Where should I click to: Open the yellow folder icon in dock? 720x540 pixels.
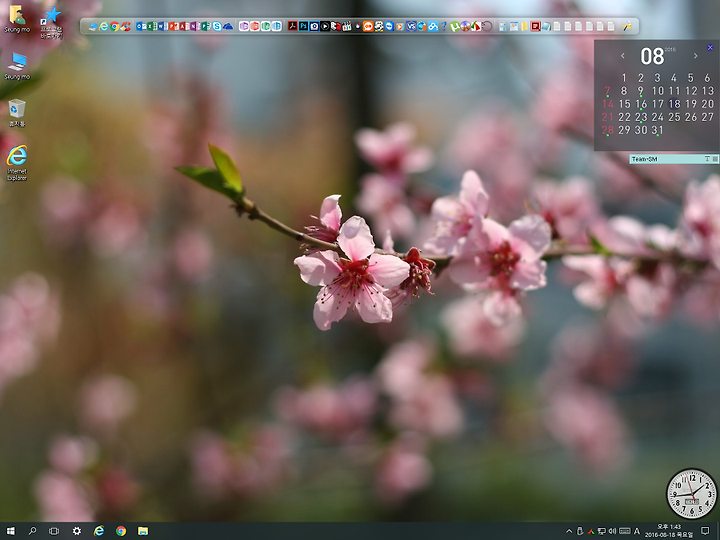click(x=524, y=26)
